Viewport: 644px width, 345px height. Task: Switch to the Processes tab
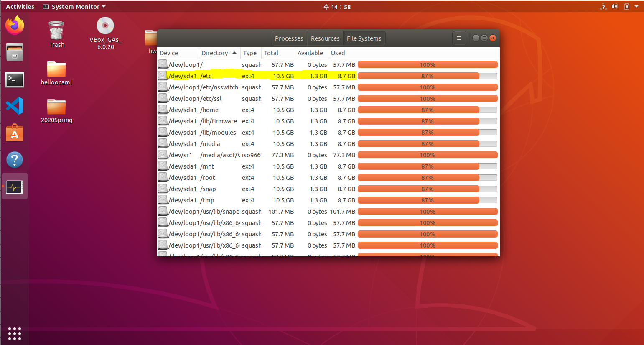pos(289,38)
